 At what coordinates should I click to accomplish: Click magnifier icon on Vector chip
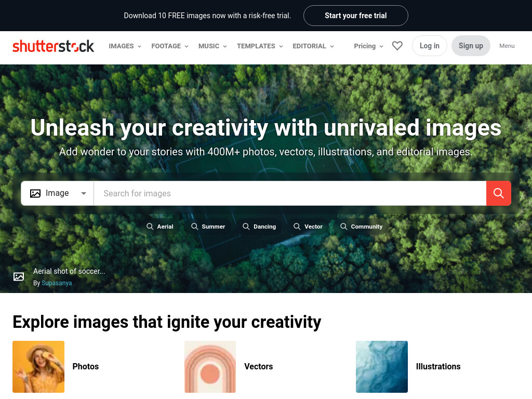297,227
